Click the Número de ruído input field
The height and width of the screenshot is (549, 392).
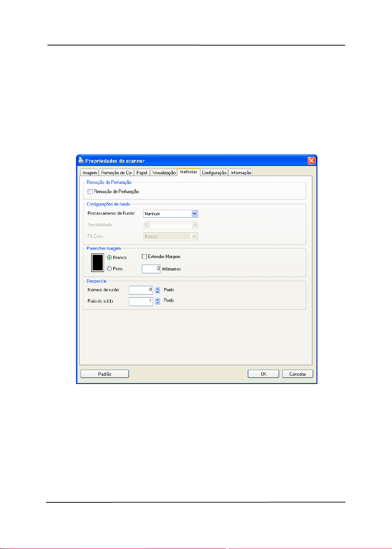tap(140, 290)
